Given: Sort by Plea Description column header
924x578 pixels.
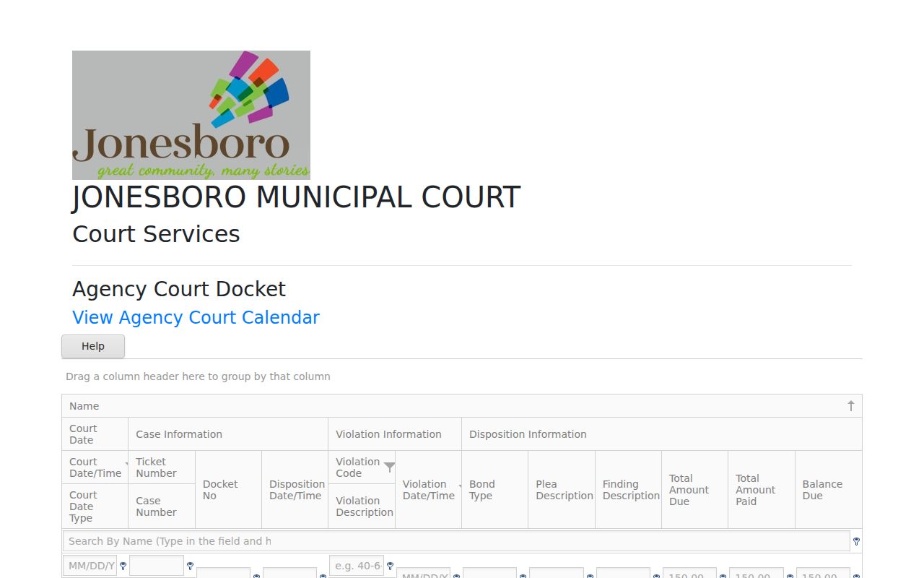Looking at the screenshot, I should [562, 490].
